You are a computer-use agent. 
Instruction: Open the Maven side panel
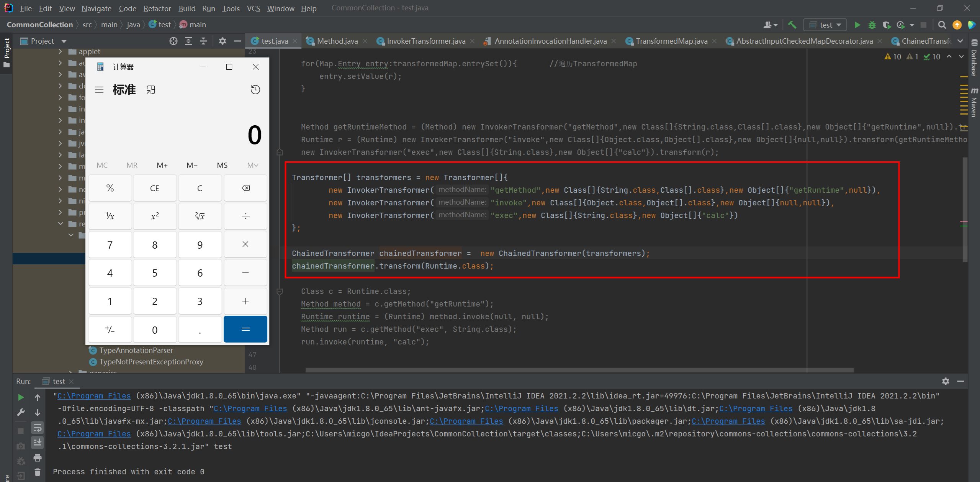point(974,102)
